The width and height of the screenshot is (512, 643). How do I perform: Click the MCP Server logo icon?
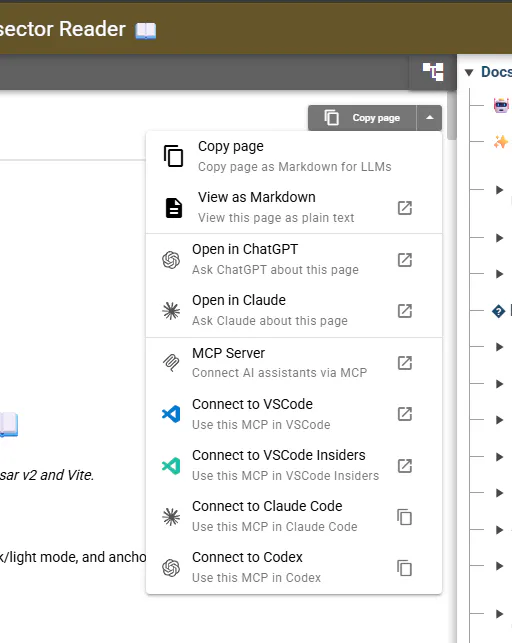pyautogui.click(x=171, y=363)
